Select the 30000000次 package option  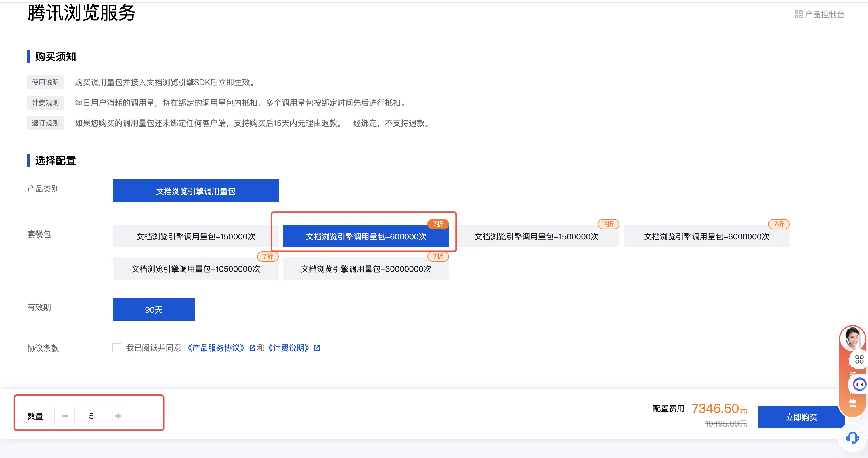pos(366,269)
